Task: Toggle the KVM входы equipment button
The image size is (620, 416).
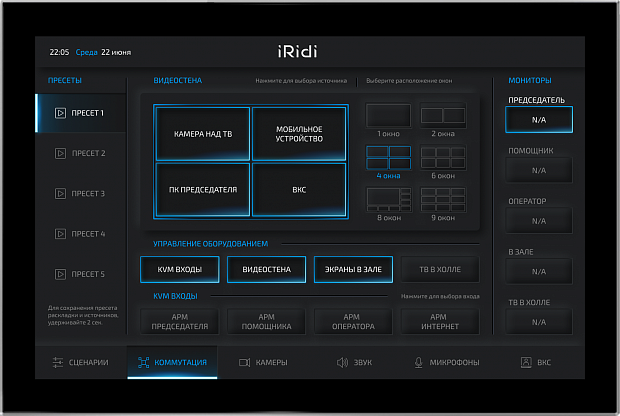Action: point(180,270)
